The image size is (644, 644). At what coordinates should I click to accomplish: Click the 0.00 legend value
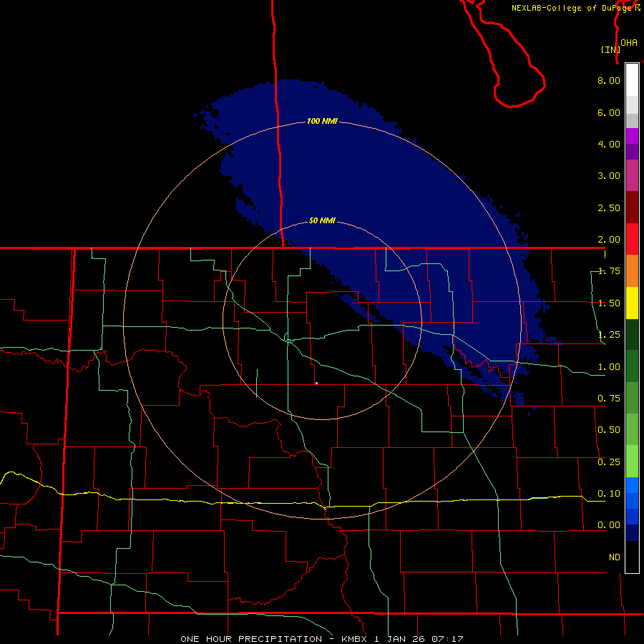[609, 525]
